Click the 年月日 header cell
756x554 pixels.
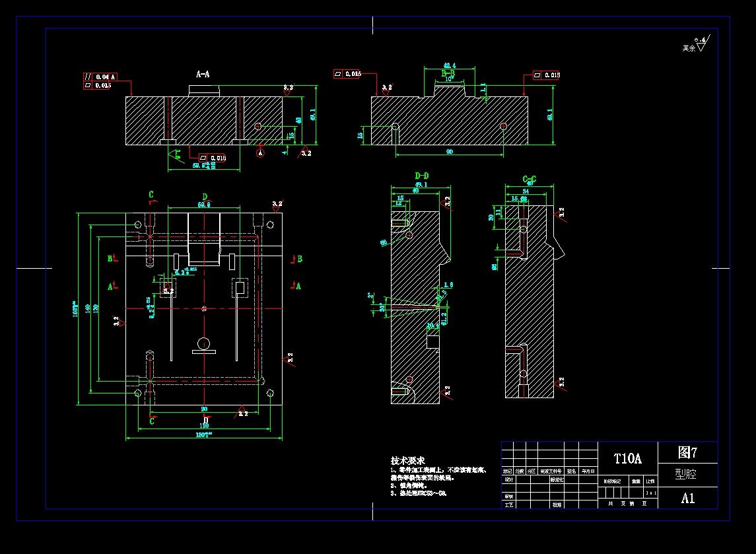tap(588, 471)
